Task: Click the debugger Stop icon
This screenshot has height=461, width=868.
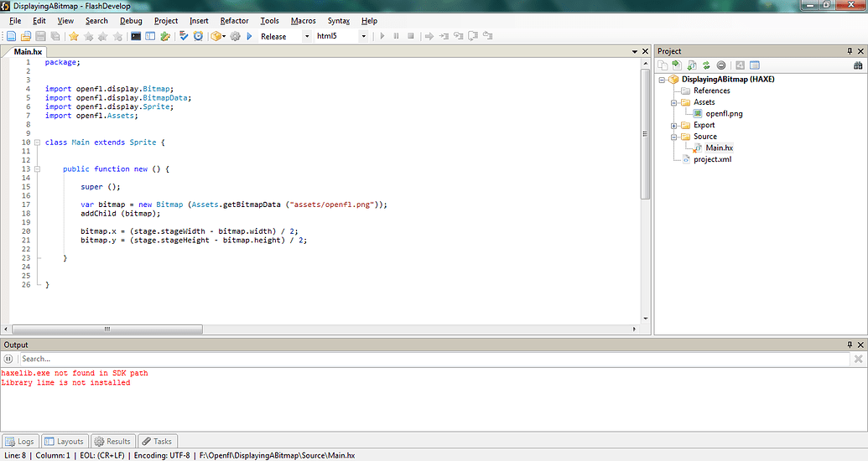Action: click(x=411, y=36)
